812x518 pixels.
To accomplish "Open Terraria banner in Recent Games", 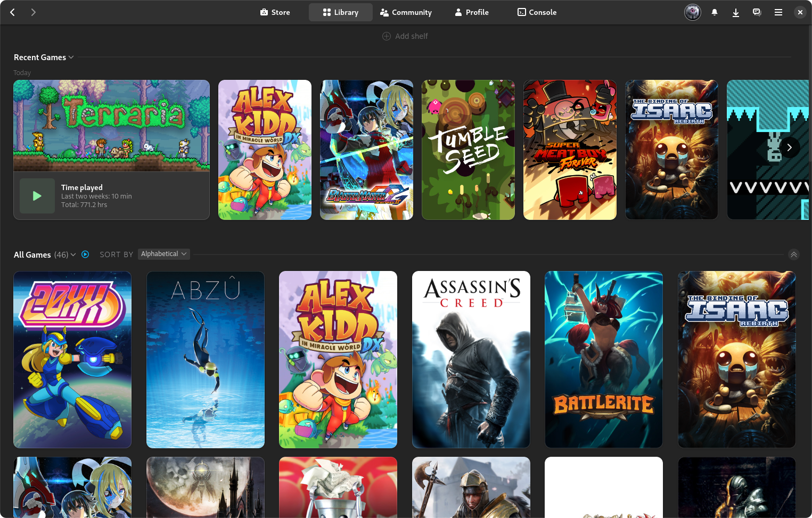I will pyautogui.click(x=111, y=126).
